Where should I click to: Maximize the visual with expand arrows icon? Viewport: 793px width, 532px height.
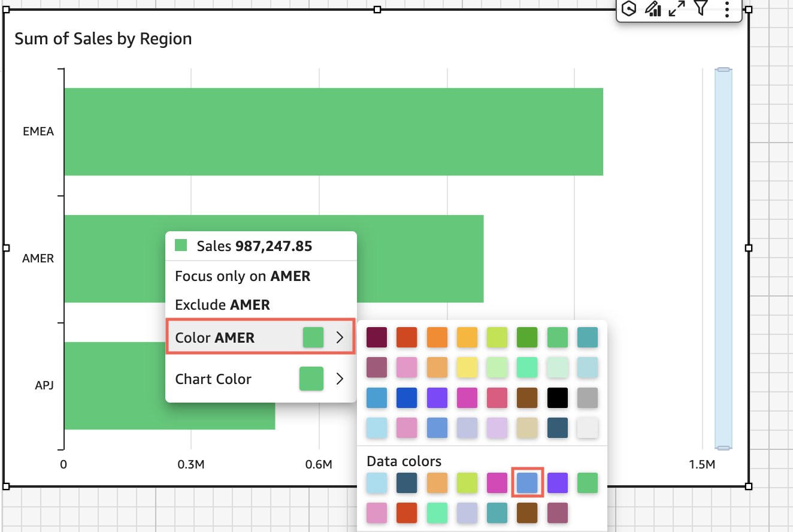click(677, 8)
